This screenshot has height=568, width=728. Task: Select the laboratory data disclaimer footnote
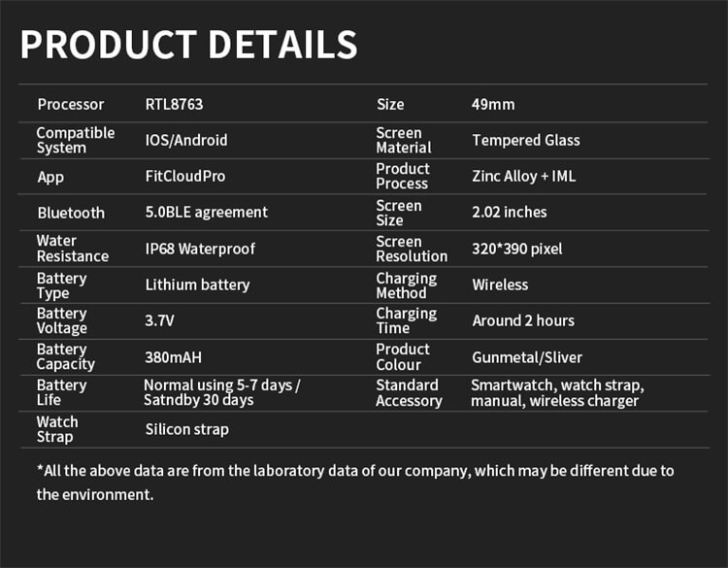(355, 483)
